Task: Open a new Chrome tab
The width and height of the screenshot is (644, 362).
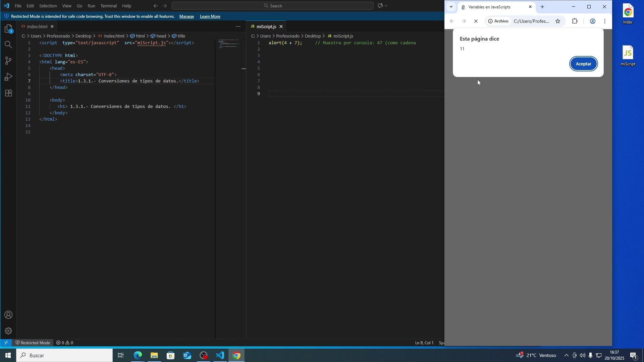Action: coord(542,7)
